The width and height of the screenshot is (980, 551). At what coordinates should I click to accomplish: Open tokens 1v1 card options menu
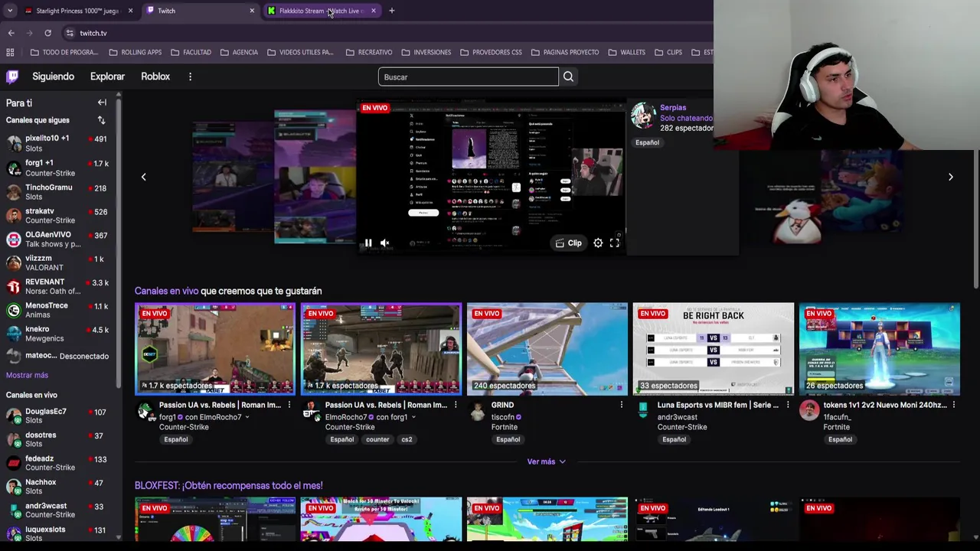pyautogui.click(x=953, y=405)
